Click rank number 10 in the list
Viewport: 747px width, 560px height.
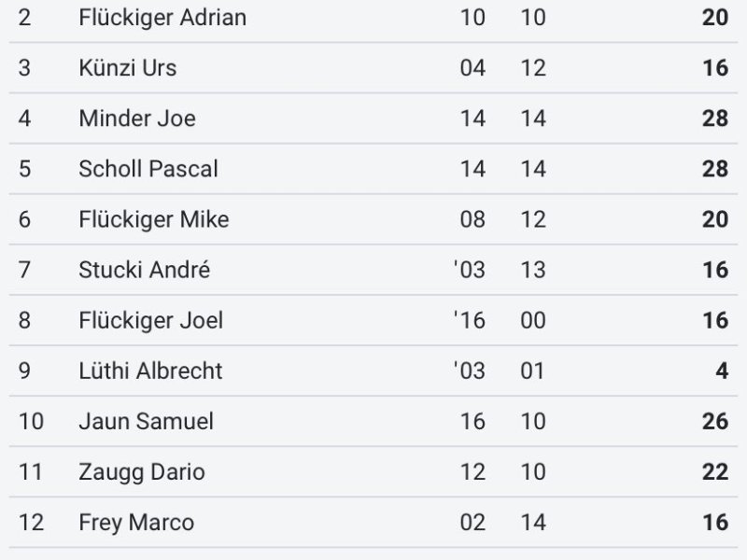31,422
